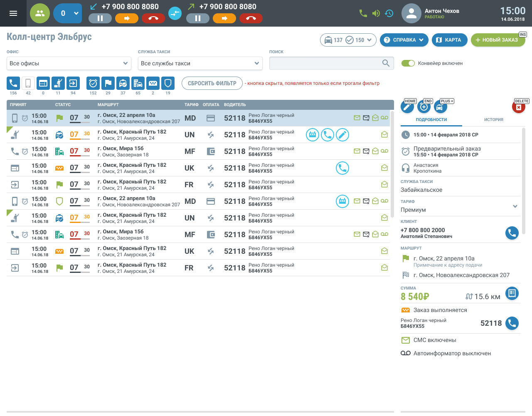532x416 pixels.
Task: Call client Анатолий Степанович via phone icon
Action: 512,233
